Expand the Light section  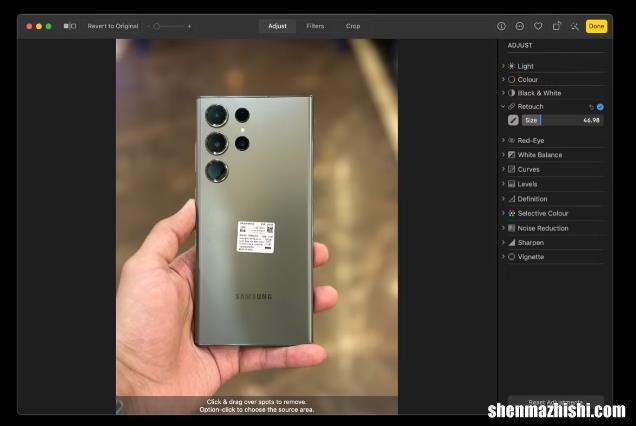tap(503, 66)
